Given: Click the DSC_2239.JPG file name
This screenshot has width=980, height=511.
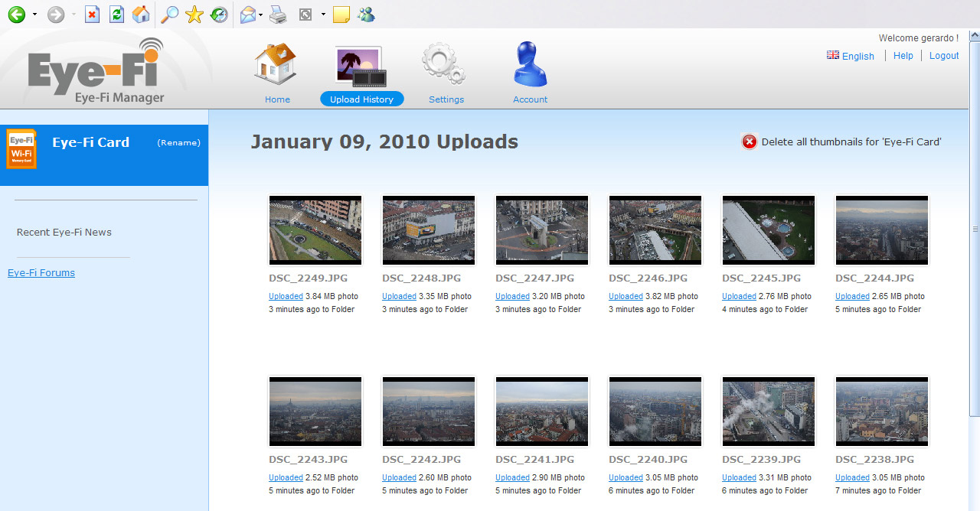Looking at the screenshot, I should [761, 460].
